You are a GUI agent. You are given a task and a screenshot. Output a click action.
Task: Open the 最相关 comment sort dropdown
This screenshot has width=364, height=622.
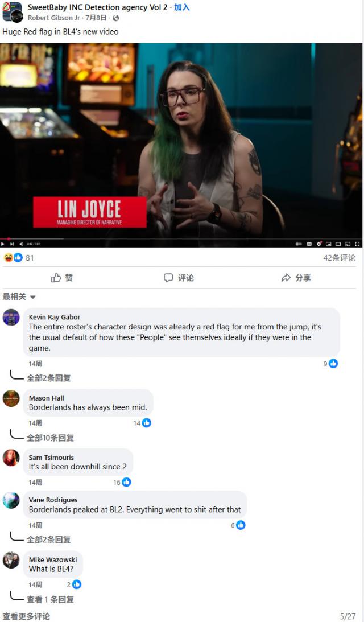pos(19,296)
